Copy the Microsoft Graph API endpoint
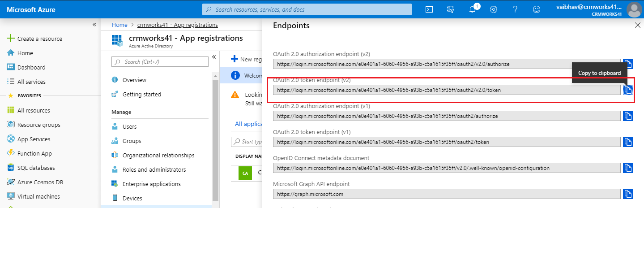Screen dimensions: 644x260 [x=628, y=194]
